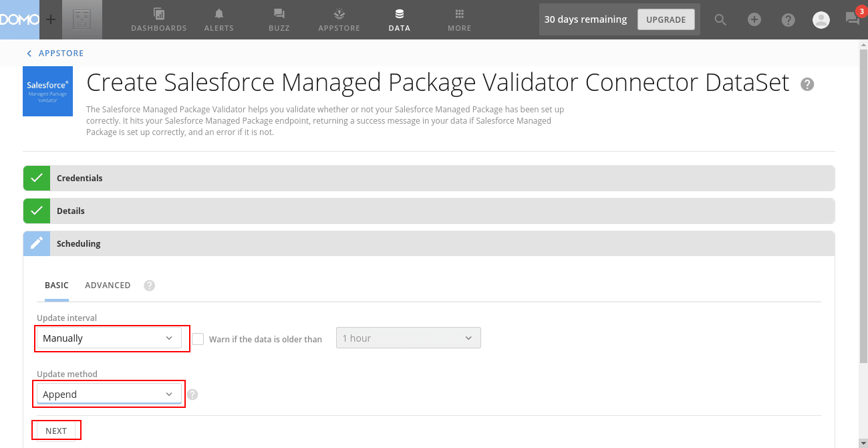The height and width of the screenshot is (448, 868).
Task: Switch to the Basic tab
Action: click(x=57, y=286)
